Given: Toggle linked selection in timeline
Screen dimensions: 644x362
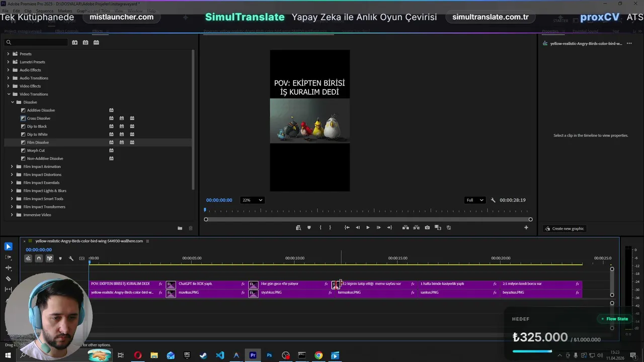Looking at the screenshot, I should (x=49, y=258).
